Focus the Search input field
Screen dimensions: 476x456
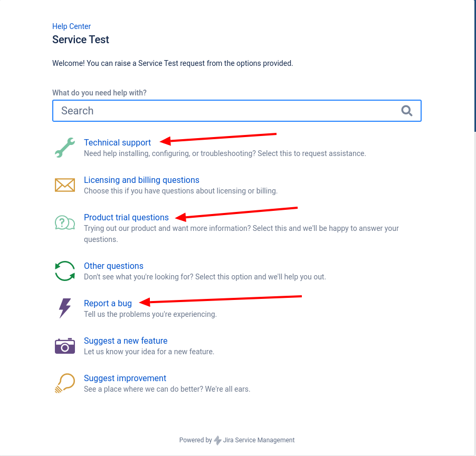237,111
